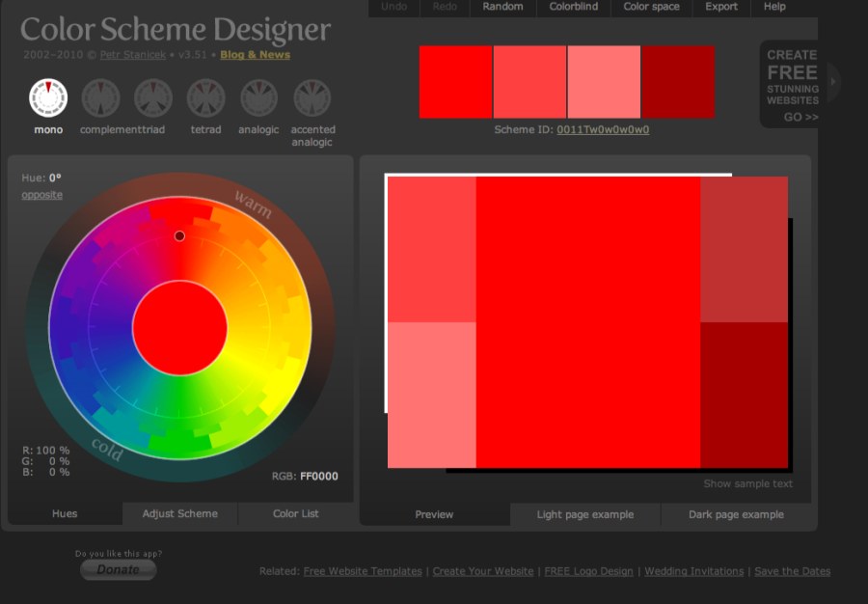Open the Colorblind menu
The width and height of the screenshot is (868, 604).
(x=574, y=7)
